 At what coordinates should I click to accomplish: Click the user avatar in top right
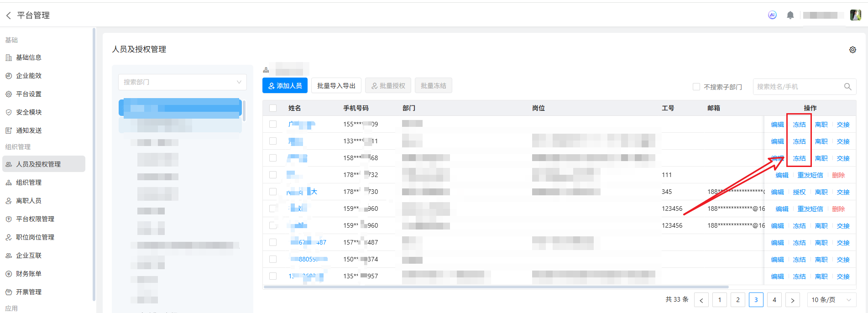click(855, 15)
